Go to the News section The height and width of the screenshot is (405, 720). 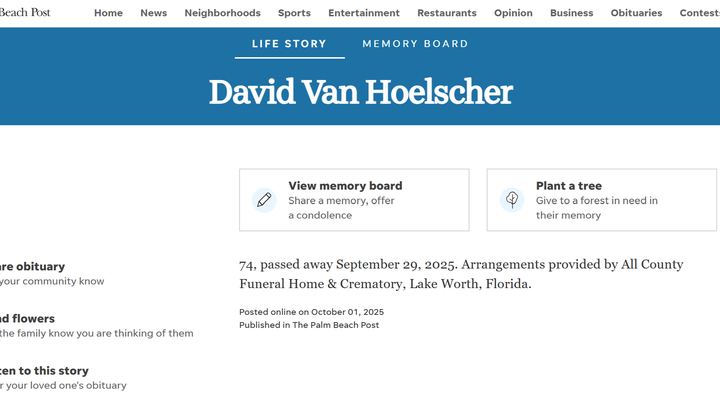pyautogui.click(x=153, y=13)
